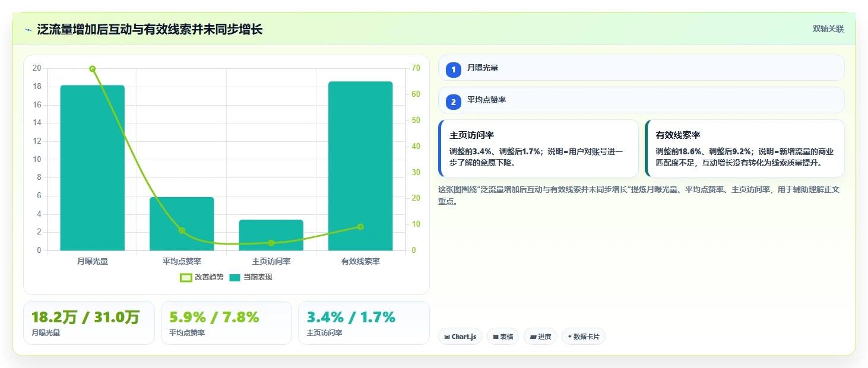
Task: Click the lightning icon beside the title
Action: coord(28,29)
